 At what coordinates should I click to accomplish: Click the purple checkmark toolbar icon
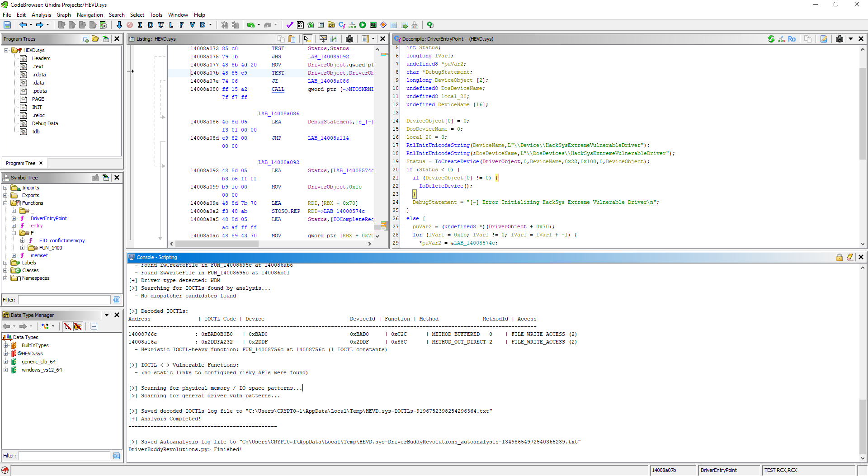pyautogui.click(x=290, y=25)
